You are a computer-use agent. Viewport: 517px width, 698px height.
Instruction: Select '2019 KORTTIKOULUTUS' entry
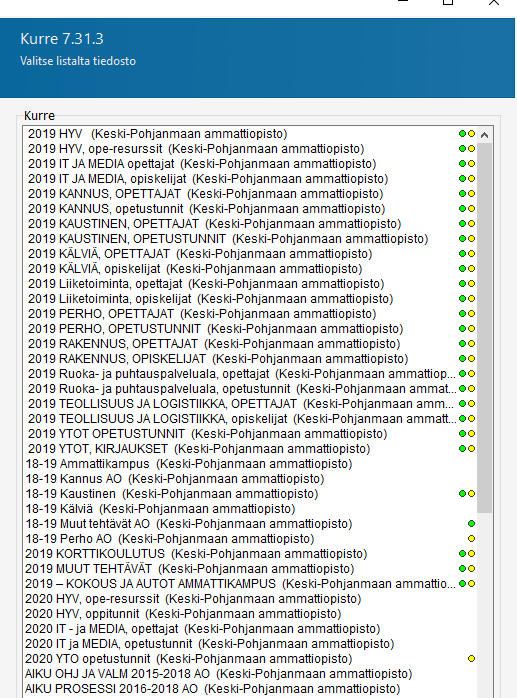point(250,553)
